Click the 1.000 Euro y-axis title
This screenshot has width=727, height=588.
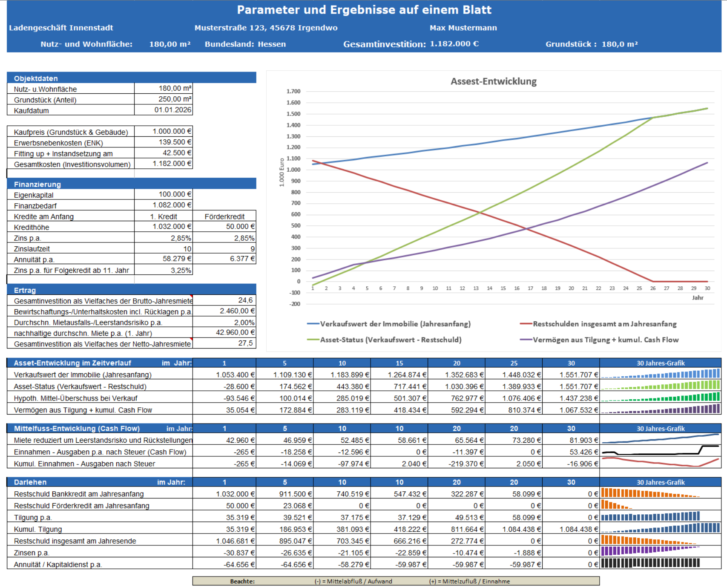pyautogui.click(x=282, y=172)
